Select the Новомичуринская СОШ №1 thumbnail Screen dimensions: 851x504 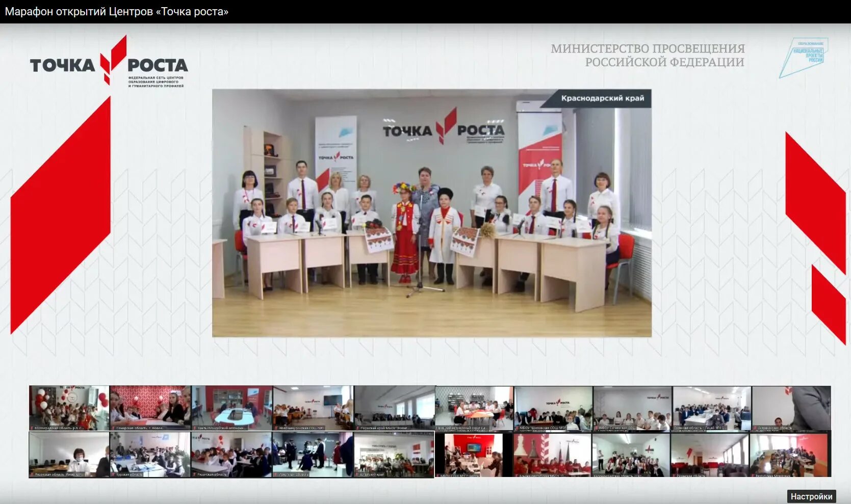point(313,408)
